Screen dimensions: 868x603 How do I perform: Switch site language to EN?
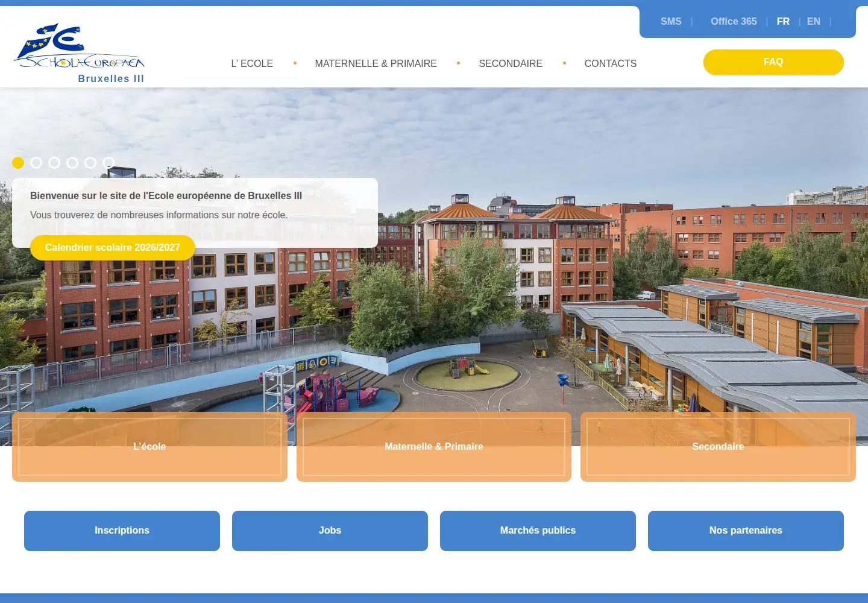[x=814, y=22]
